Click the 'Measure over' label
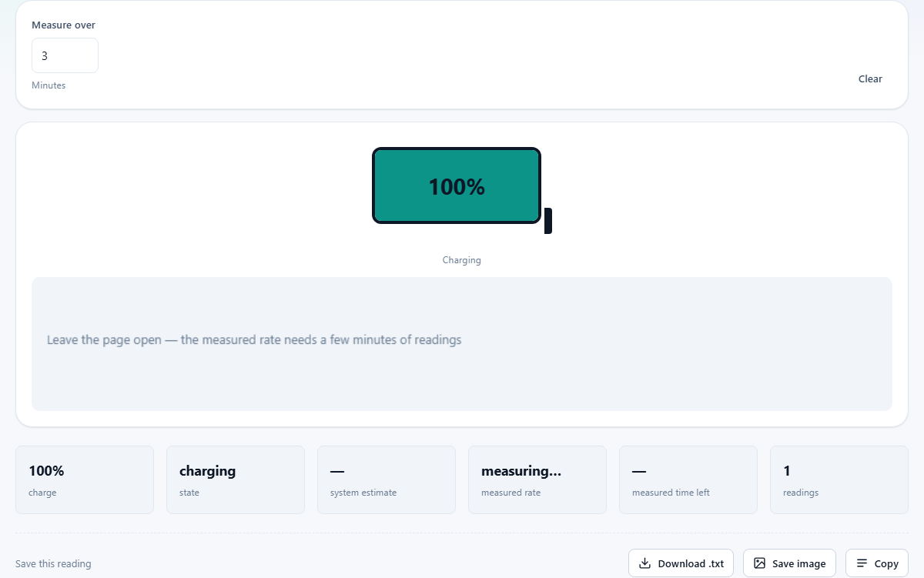 (63, 25)
